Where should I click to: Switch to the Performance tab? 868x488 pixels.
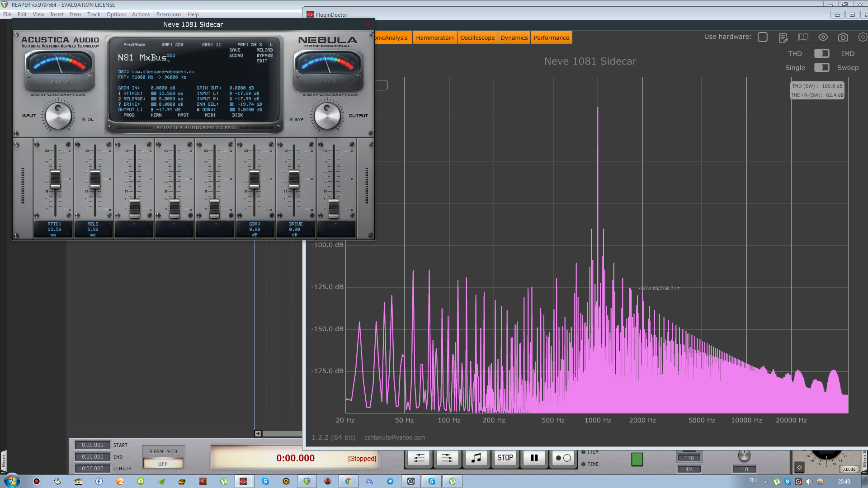point(551,38)
